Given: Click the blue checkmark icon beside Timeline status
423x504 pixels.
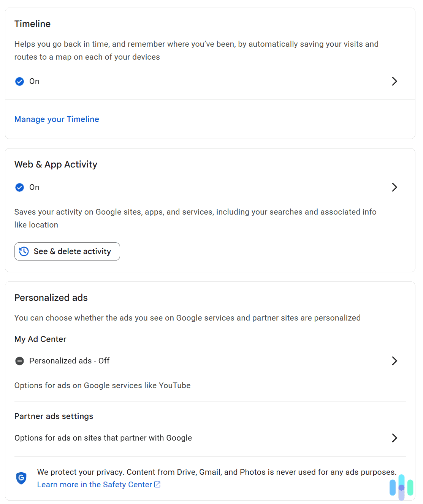Looking at the screenshot, I should pyautogui.click(x=19, y=81).
